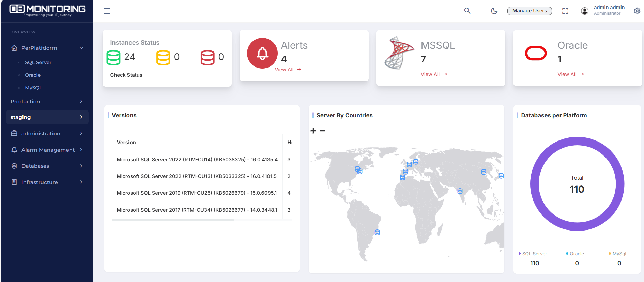
Task: Open the settings gear icon
Action: [637, 11]
